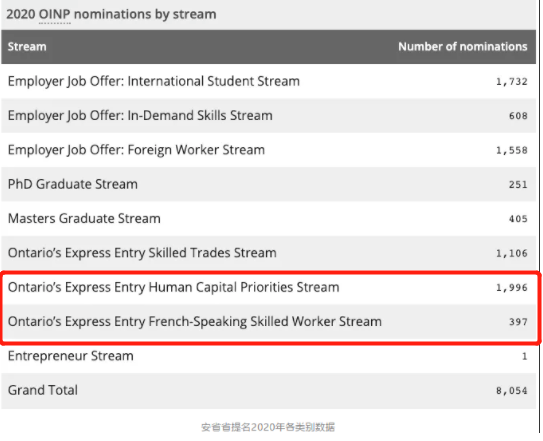
Task: Click the Human Capital Priorities Stream row
Action: click(268, 287)
